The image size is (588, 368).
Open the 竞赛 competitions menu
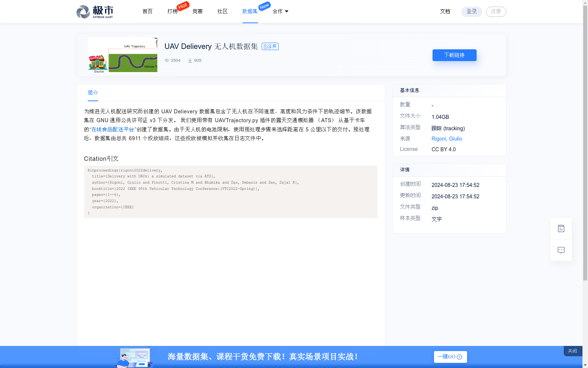[x=197, y=11]
